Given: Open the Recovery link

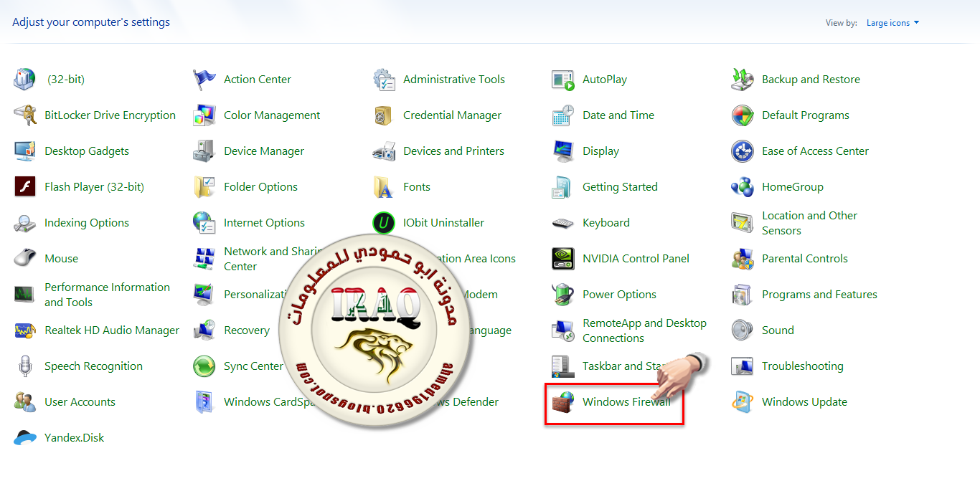Looking at the screenshot, I should [247, 330].
